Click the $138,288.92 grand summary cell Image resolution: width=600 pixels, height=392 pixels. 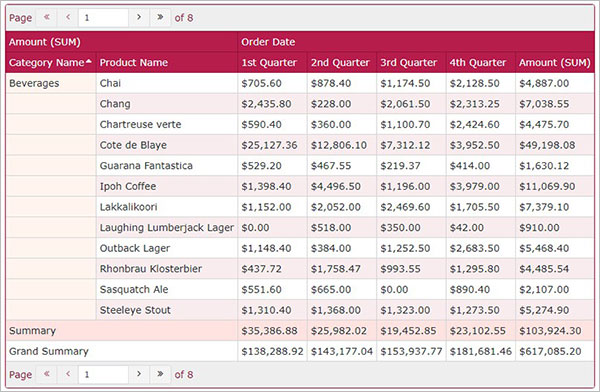tap(272, 351)
